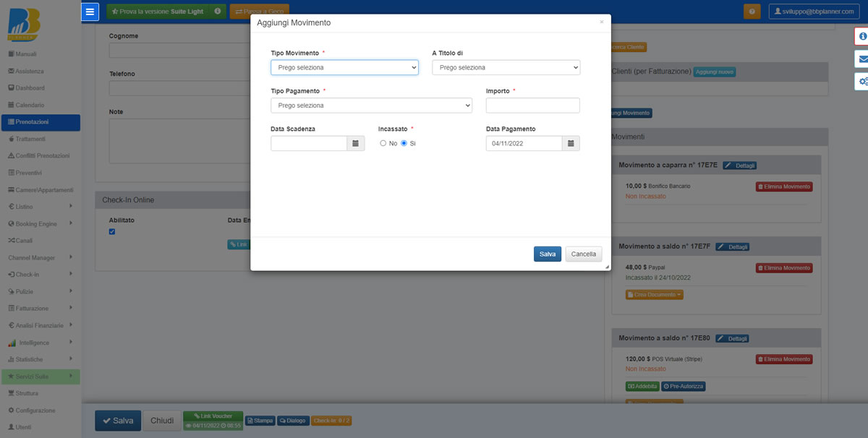This screenshot has height=438, width=868.
Task: Click the orange help question icon
Action: (x=752, y=12)
